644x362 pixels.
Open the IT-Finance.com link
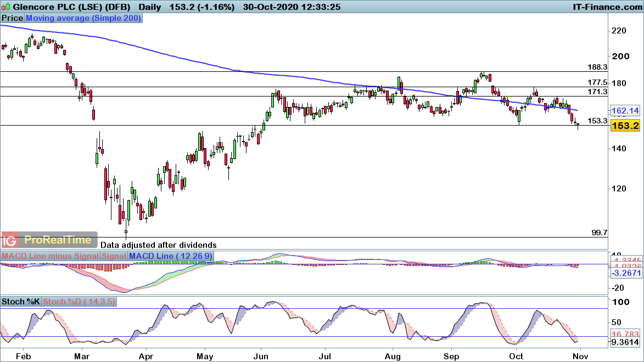point(607,7)
